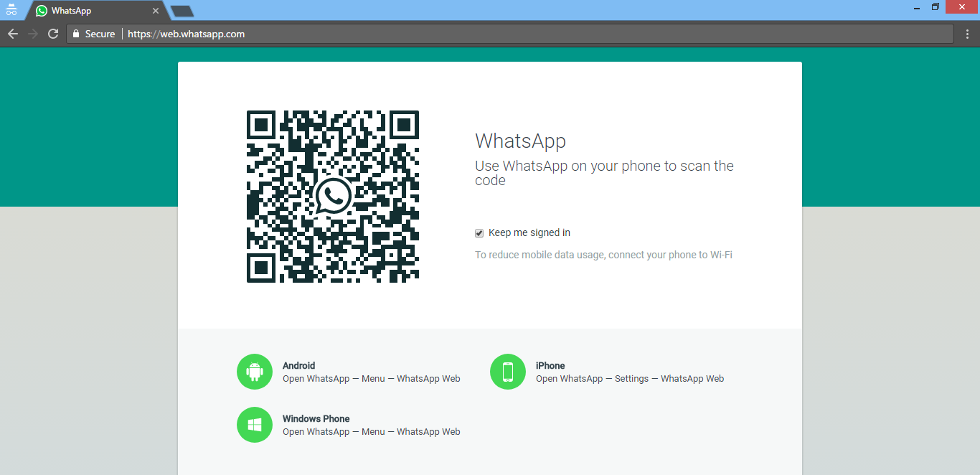Select the WhatsApp browser tab
The width and height of the screenshot is (980, 475).
(97, 11)
